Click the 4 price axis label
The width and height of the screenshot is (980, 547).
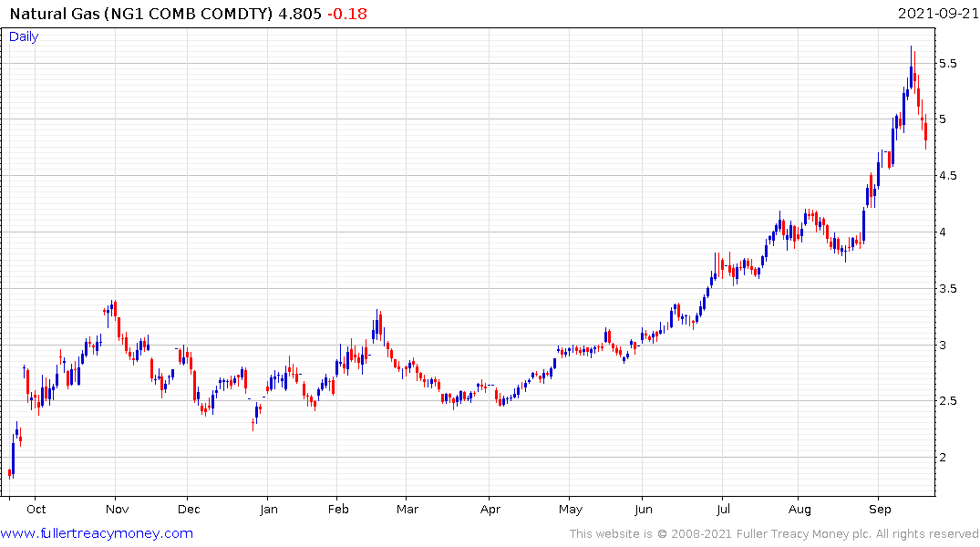[944, 232]
